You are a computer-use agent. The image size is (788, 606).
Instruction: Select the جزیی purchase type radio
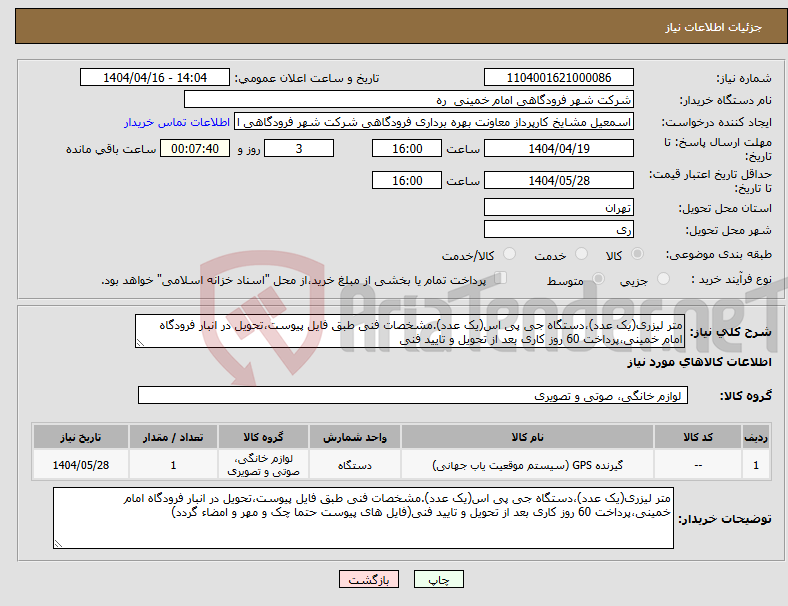(663, 278)
